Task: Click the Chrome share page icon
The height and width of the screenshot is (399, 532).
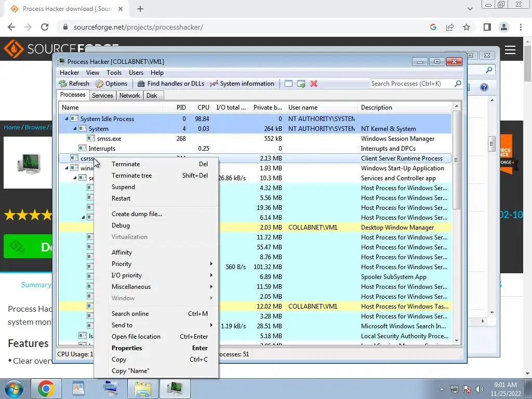Action: click(450, 27)
